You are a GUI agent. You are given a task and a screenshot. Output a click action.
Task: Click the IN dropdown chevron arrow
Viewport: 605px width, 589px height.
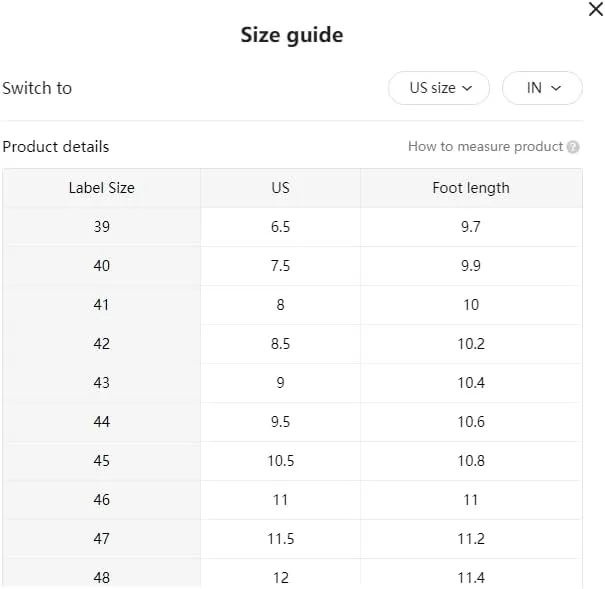click(556, 88)
